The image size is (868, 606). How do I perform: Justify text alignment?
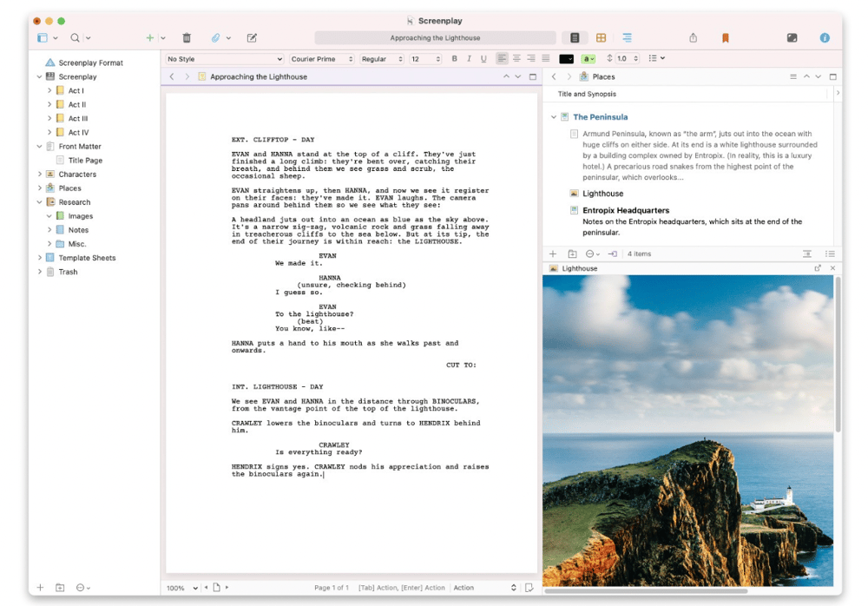click(x=546, y=58)
